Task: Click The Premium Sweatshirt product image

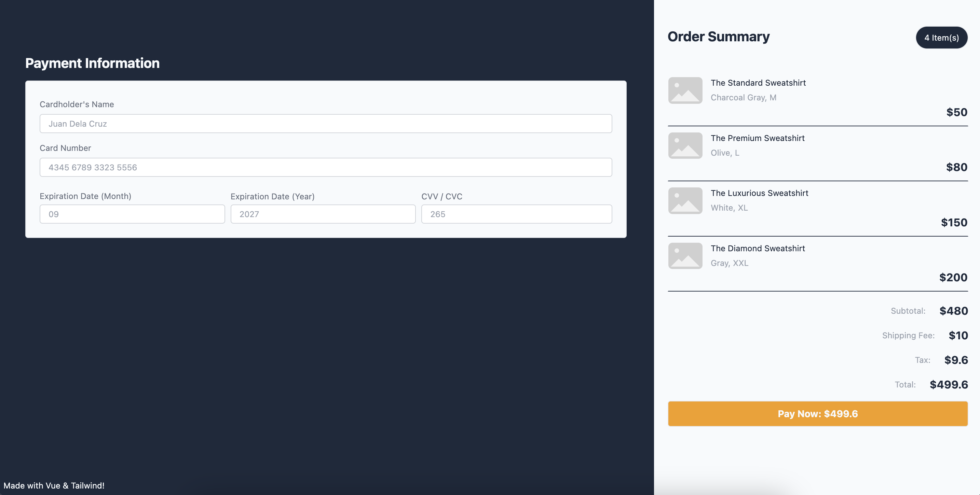Action: click(x=684, y=145)
